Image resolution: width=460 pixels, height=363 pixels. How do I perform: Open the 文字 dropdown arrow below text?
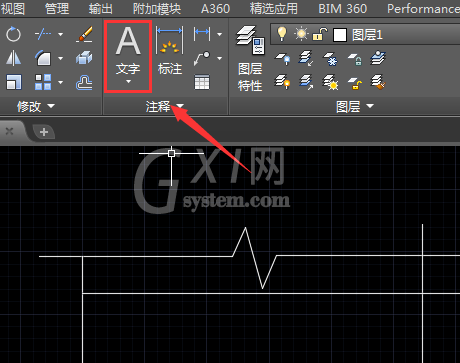[x=128, y=82]
